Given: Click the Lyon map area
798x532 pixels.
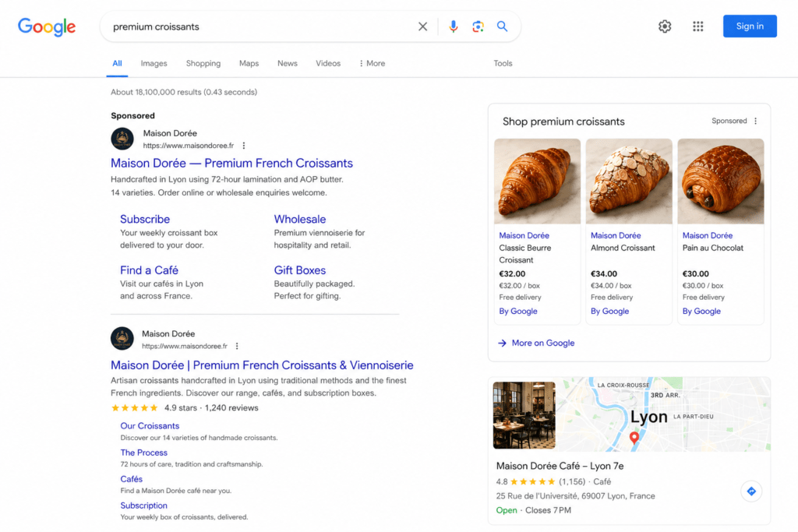Looking at the screenshot, I should pos(663,414).
